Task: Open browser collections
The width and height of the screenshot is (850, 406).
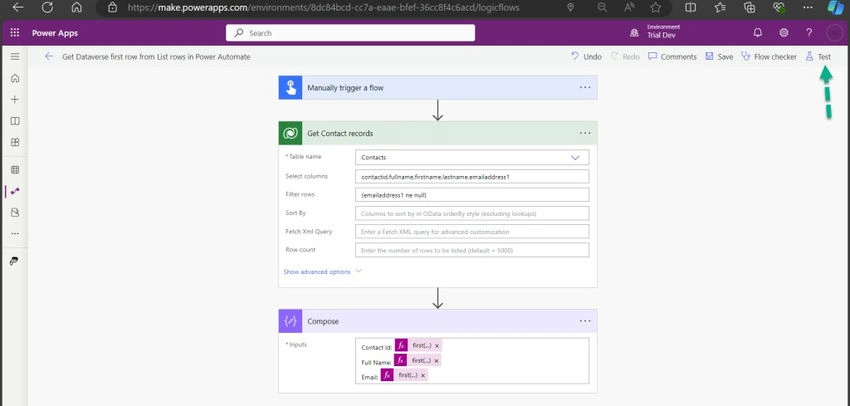Action: (750, 8)
